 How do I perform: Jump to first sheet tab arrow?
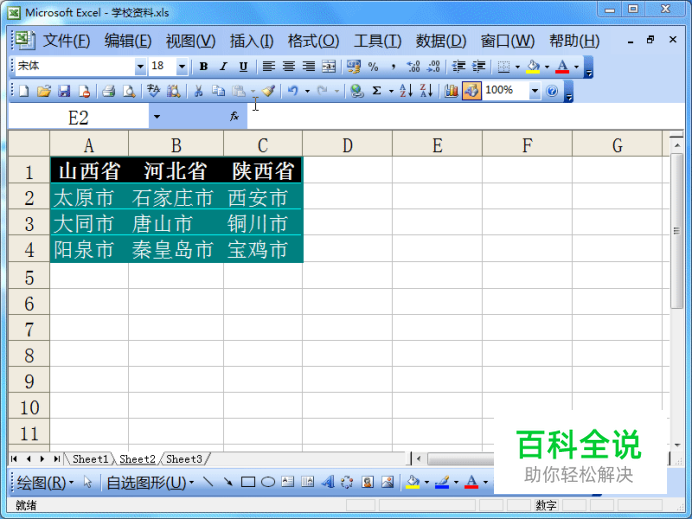click(14, 459)
